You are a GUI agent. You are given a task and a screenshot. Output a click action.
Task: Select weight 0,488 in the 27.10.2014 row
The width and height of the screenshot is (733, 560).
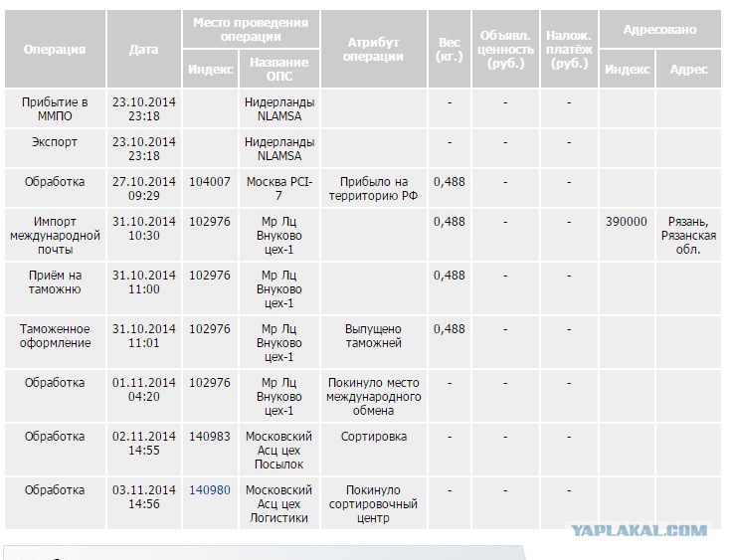(x=450, y=181)
